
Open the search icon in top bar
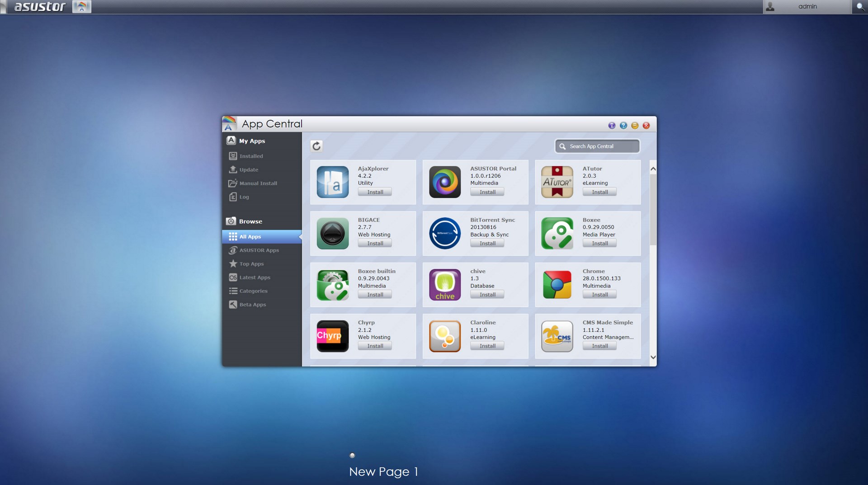coord(860,7)
